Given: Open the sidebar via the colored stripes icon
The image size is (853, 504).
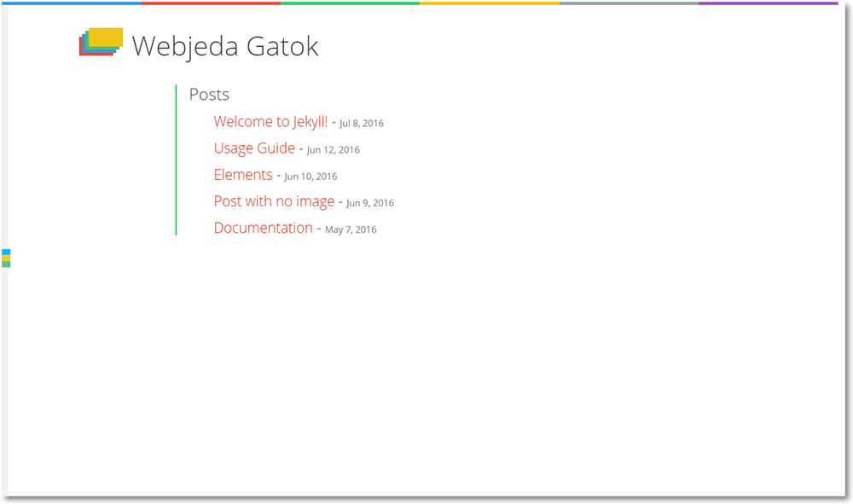Looking at the screenshot, I should tap(4, 257).
